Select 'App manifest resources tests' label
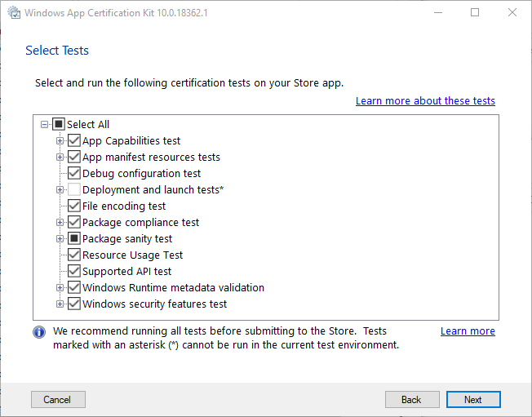The image size is (532, 417). (151, 157)
